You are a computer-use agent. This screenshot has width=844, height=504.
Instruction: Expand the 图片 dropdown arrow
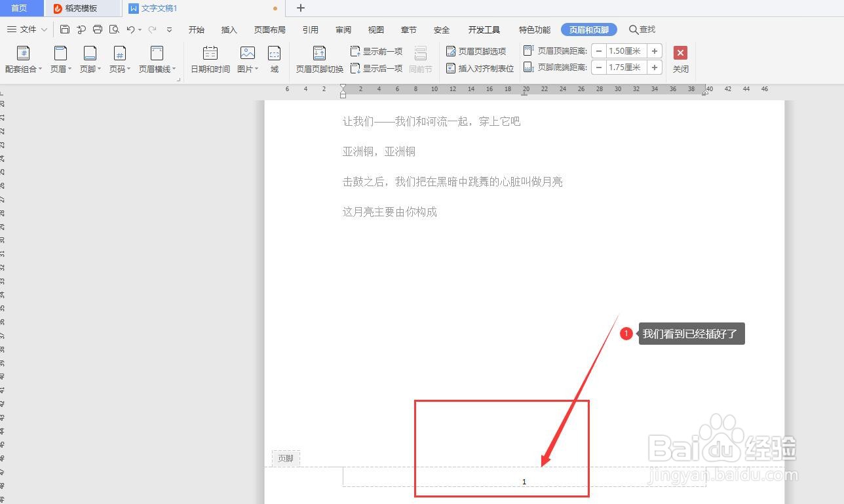point(256,69)
